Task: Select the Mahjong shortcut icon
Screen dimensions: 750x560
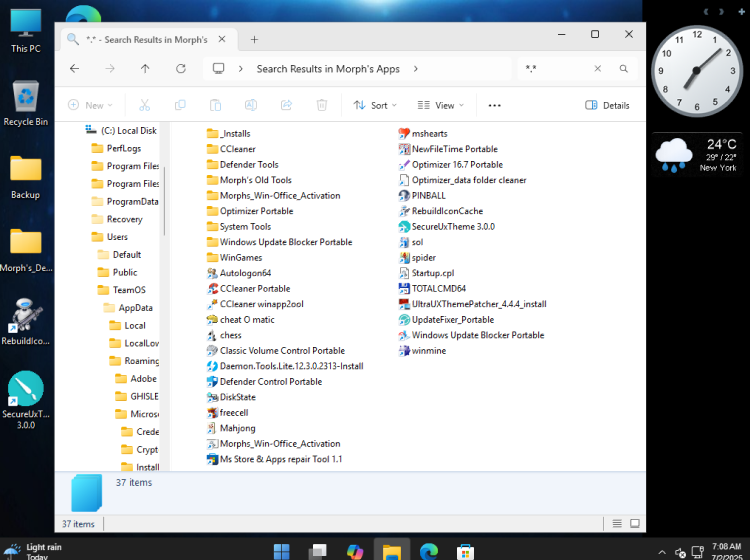Action: click(212, 428)
